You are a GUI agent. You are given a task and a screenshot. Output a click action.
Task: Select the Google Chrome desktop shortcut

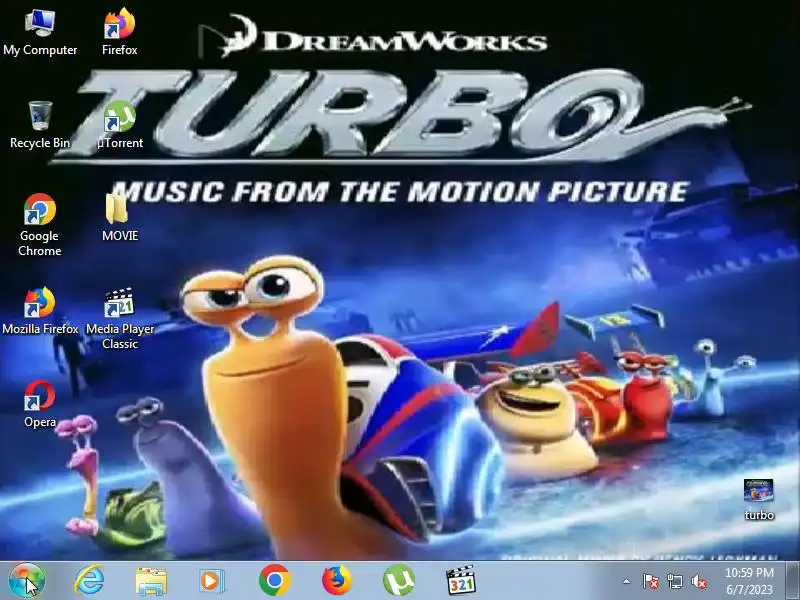(40, 224)
